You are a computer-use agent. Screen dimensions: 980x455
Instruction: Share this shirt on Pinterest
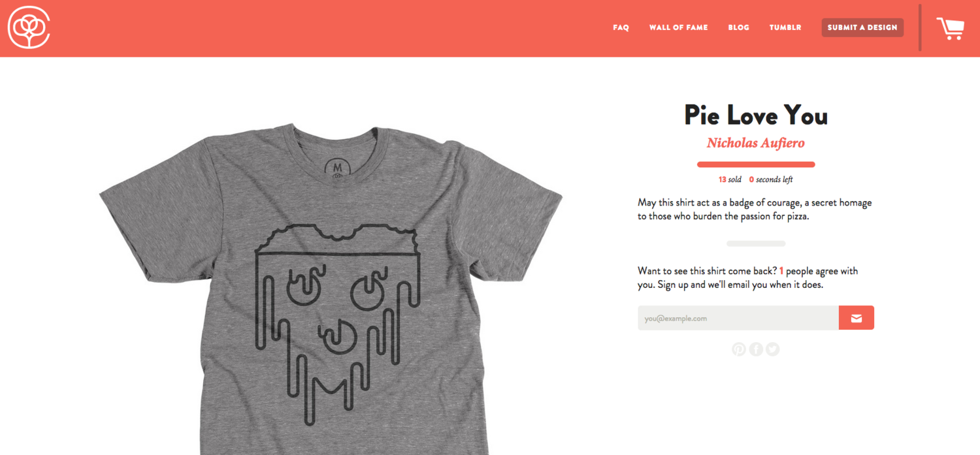tap(739, 349)
